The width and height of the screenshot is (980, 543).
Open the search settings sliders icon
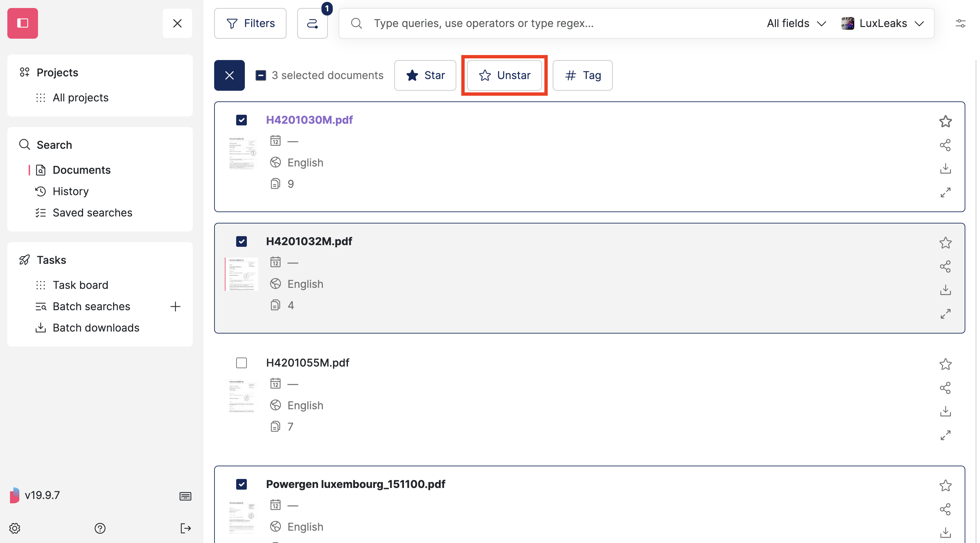(x=961, y=23)
